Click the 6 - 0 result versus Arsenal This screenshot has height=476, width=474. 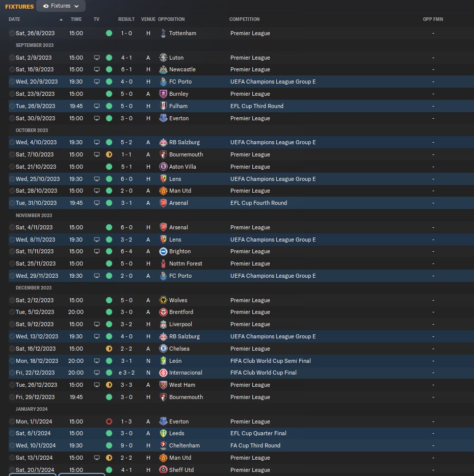pos(126,227)
